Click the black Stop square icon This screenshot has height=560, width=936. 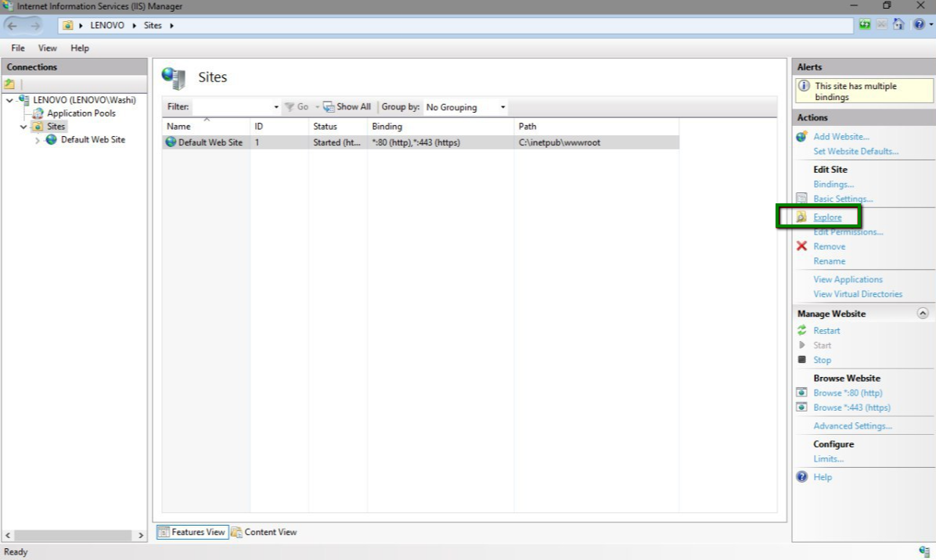801,360
